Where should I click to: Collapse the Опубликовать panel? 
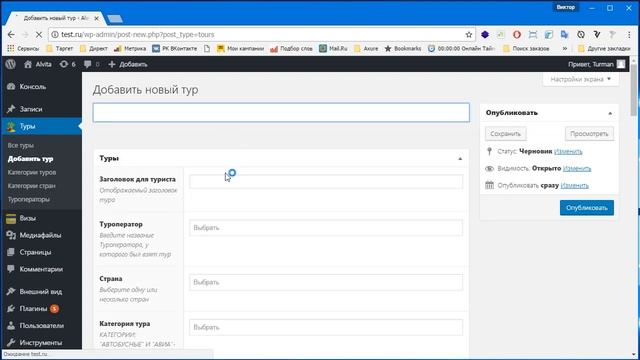(x=610, y=113)
